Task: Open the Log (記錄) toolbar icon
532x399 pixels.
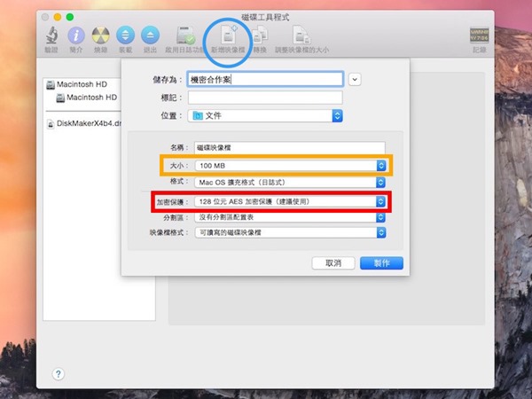Action: (x=479, y=35)
